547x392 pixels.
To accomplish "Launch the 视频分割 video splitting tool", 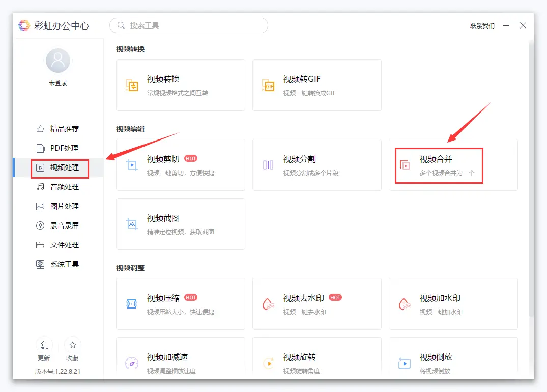I will click(316, 165).
